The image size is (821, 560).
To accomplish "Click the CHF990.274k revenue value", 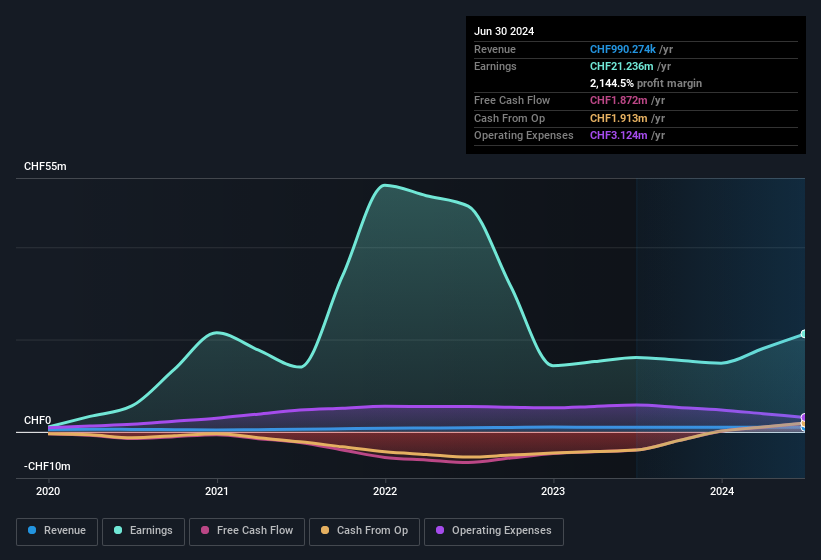I will 623,49.
